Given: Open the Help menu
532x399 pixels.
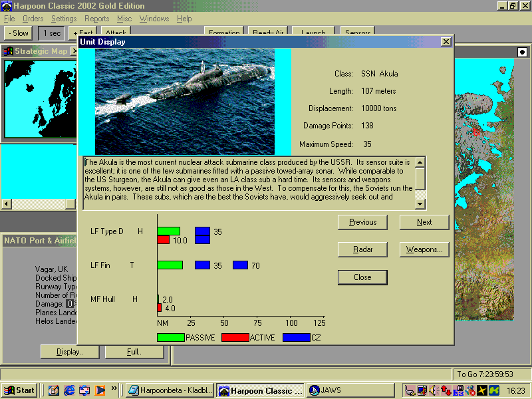Looking at the screenshot, I should point(184,19).
